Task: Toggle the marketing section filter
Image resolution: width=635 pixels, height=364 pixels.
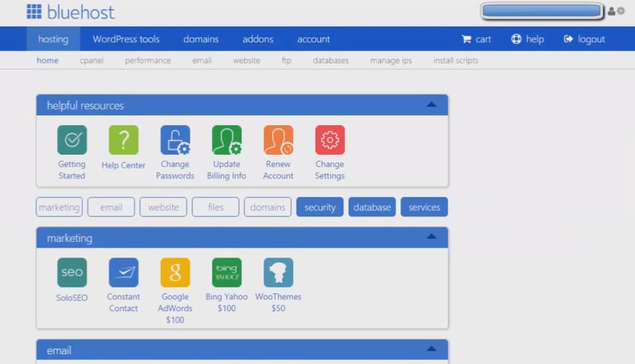Action: pyautogui.click(x=59, y=207)
